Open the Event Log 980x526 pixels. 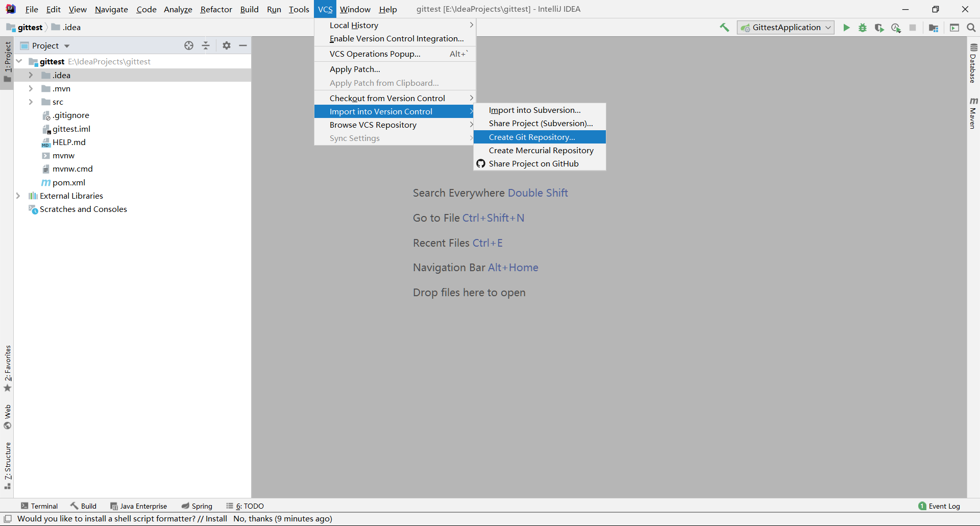point(939,506)
